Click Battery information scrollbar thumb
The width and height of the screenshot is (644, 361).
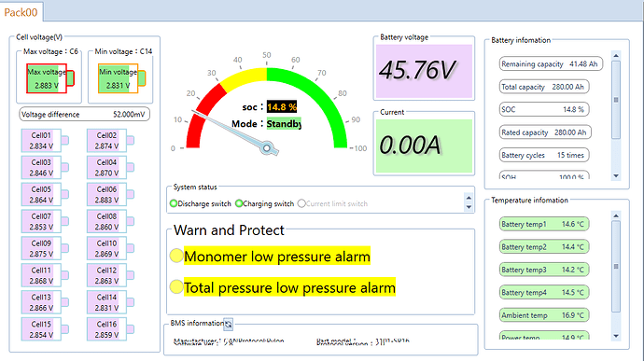pos(616,100)
